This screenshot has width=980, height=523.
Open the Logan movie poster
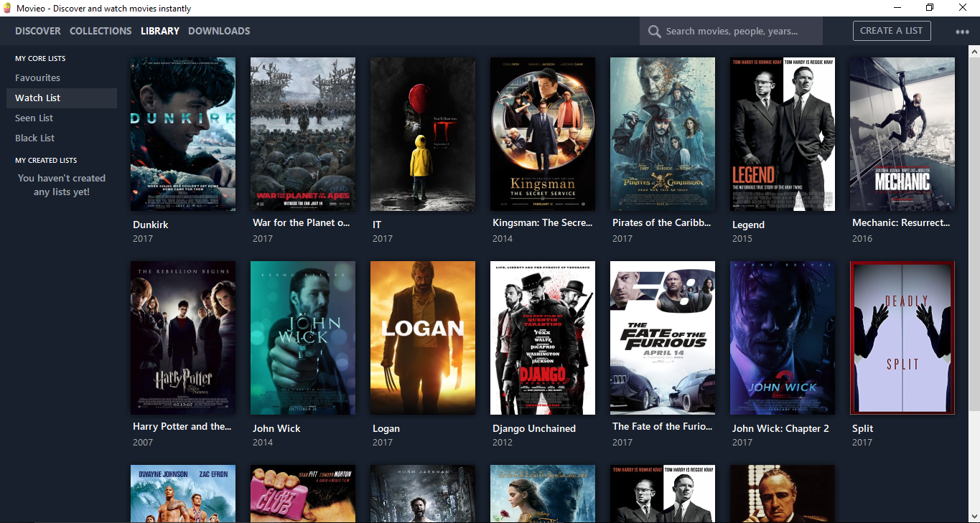point(422,338)
